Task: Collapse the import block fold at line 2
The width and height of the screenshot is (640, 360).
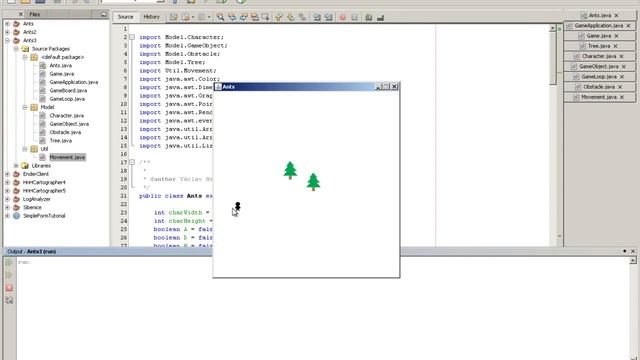Action: pos(132,37)
